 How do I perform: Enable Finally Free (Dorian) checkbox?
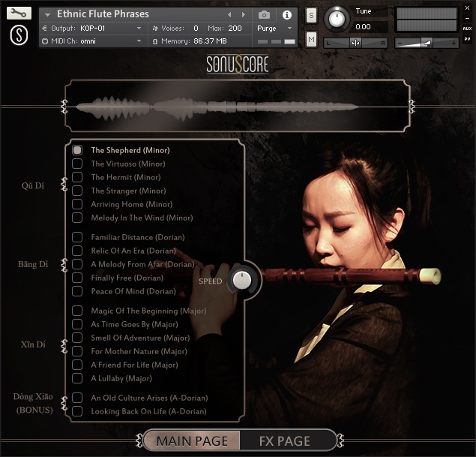click(77, 278)
